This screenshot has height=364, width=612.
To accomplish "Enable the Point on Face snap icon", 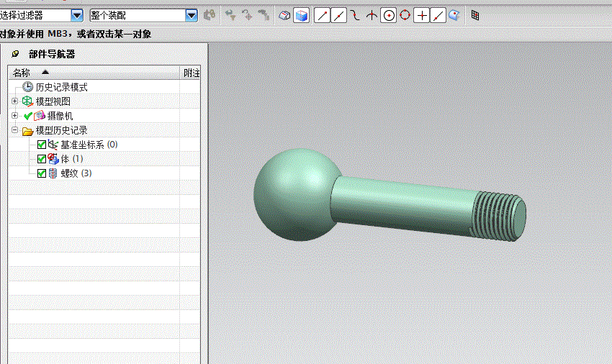I will coord(454,16).
